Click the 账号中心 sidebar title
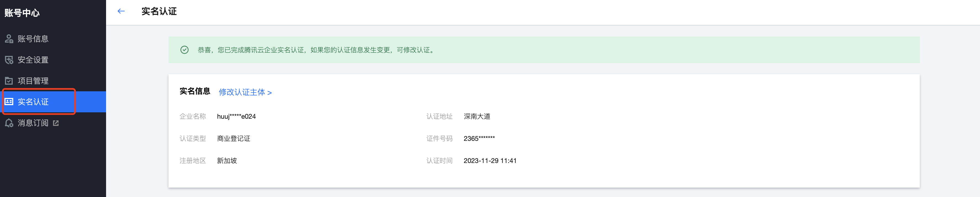980x197 pixels. 22,13
